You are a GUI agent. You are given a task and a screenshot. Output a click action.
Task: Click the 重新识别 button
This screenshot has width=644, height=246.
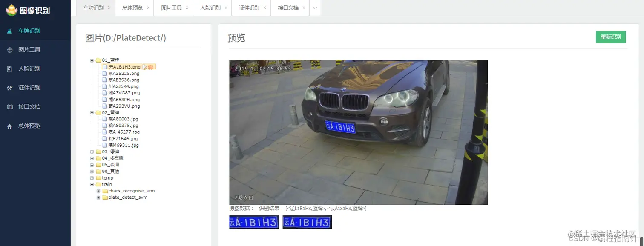(611, 37)
